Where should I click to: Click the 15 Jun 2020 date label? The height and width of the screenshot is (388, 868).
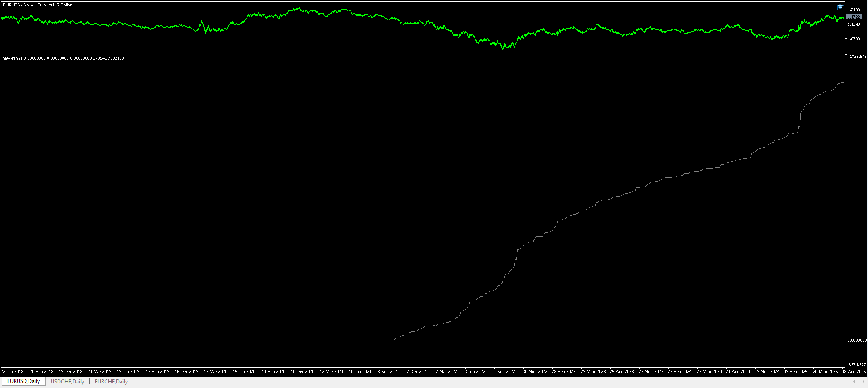pyautogui.click(x=244, y=372)
